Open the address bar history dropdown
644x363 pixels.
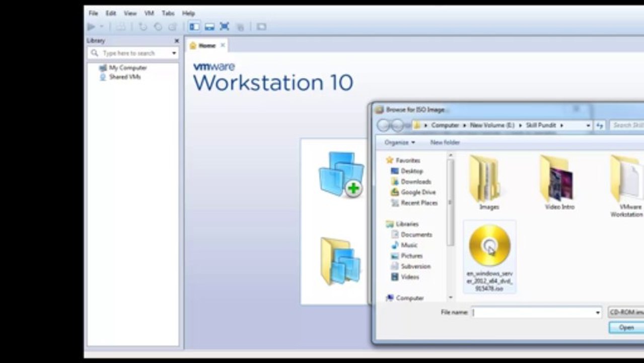[x=588, y=125]
